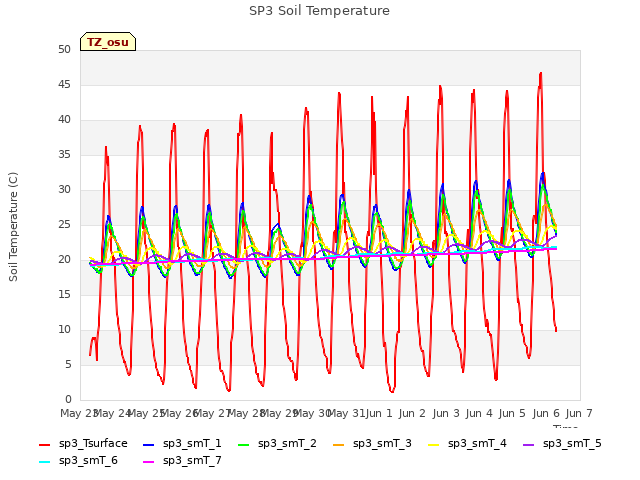Click the Jun 1 x-axis date label
The image size is (640, 480).
point(379,413)
